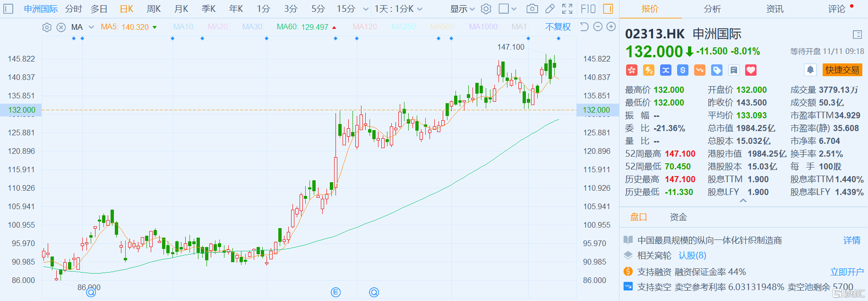This screenshot has width=868, height=301.
Task: Toggle MA20 line visibility
Action: pyautogui.click(x=218, y=27)
